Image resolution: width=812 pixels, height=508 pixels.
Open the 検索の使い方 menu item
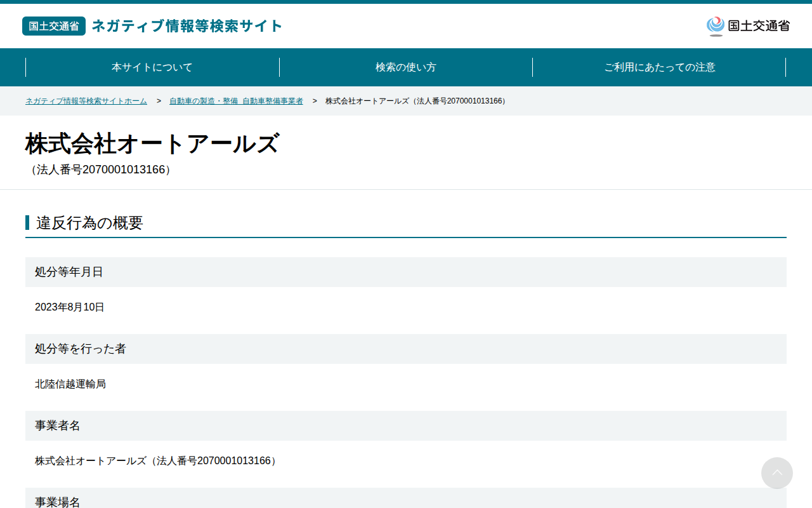[406, 67]
